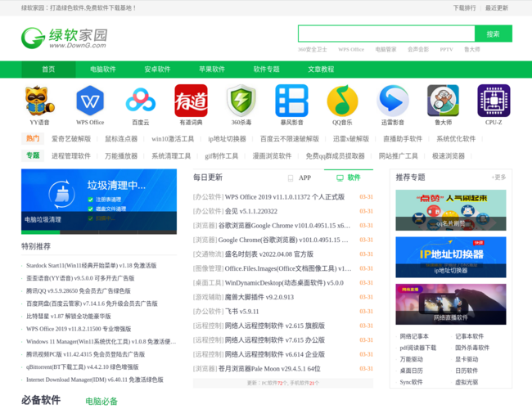The height and width of the screenshot is (409, 532).
Task: Open the 暴风影音 blue icon
Action: [292, 101]
